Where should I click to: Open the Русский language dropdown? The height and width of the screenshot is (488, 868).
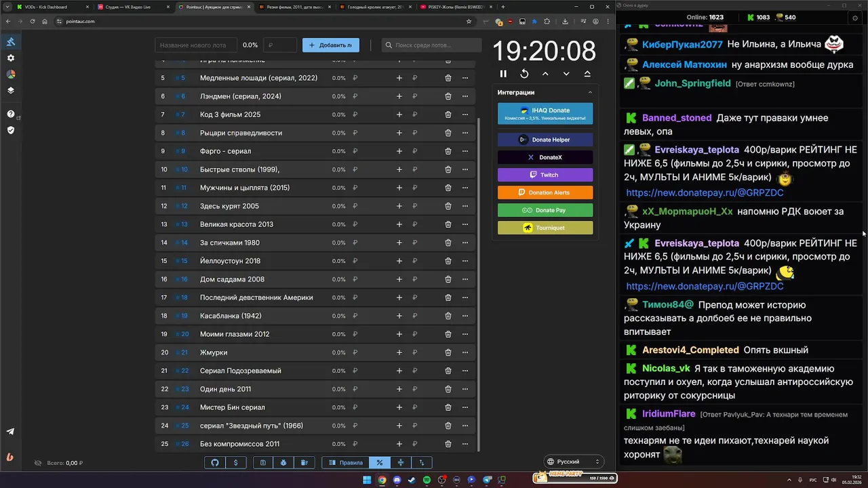[574, 462]
